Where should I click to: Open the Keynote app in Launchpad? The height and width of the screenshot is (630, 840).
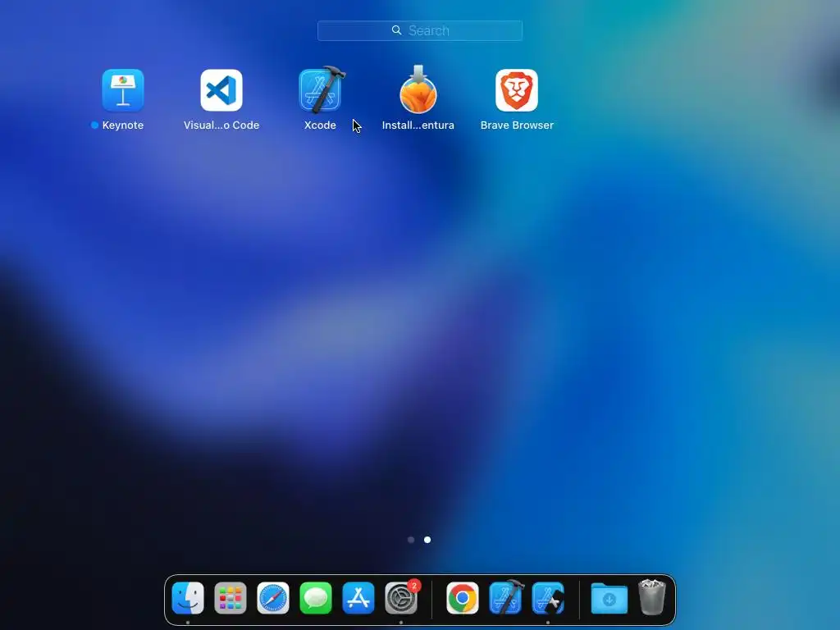point(123,90)
